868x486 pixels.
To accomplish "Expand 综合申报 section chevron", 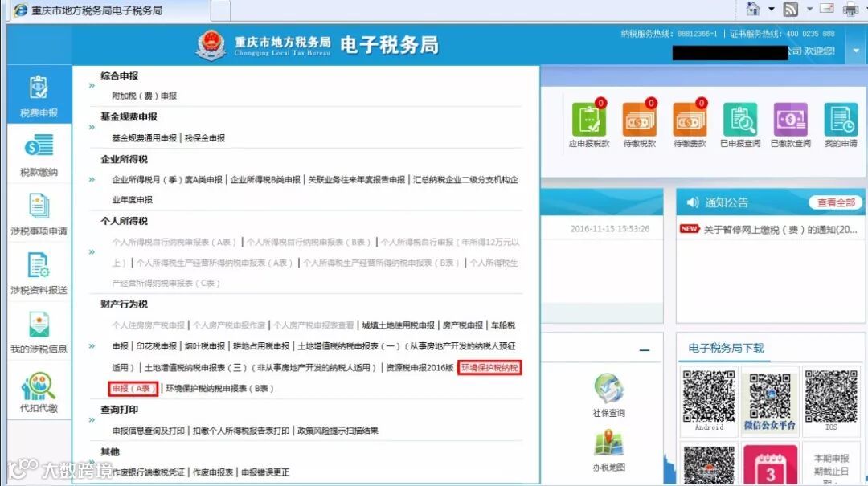I will (92, 86).
